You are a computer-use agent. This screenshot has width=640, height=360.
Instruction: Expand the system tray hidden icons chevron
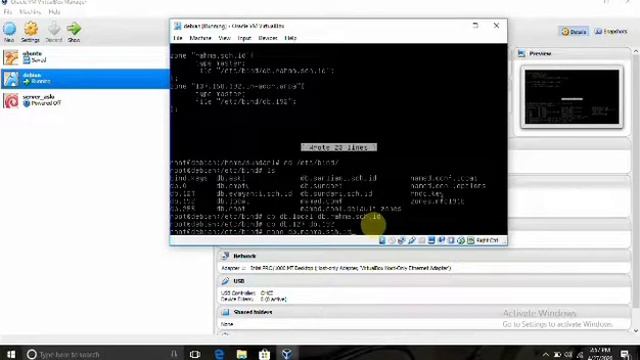point(546,354)
